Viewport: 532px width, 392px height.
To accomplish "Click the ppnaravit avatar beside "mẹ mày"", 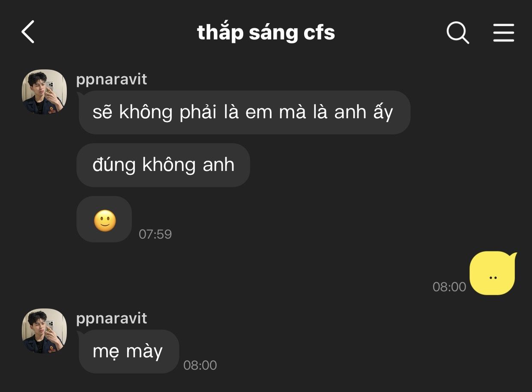I will click(45, 331).
